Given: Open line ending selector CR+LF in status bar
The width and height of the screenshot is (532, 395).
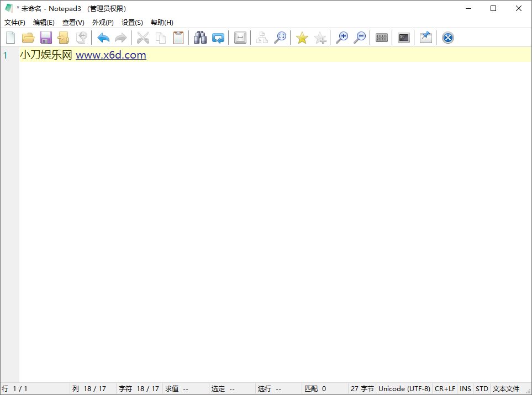Looking at the screenshot, I should click(445, 389).
